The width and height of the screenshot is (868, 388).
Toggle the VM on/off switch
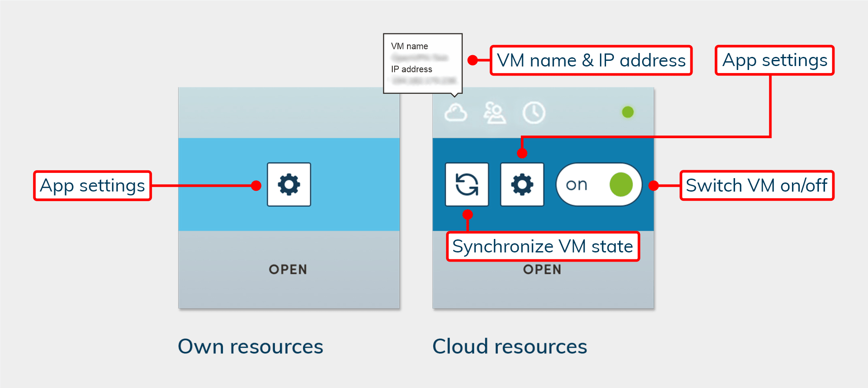(599, 185)
